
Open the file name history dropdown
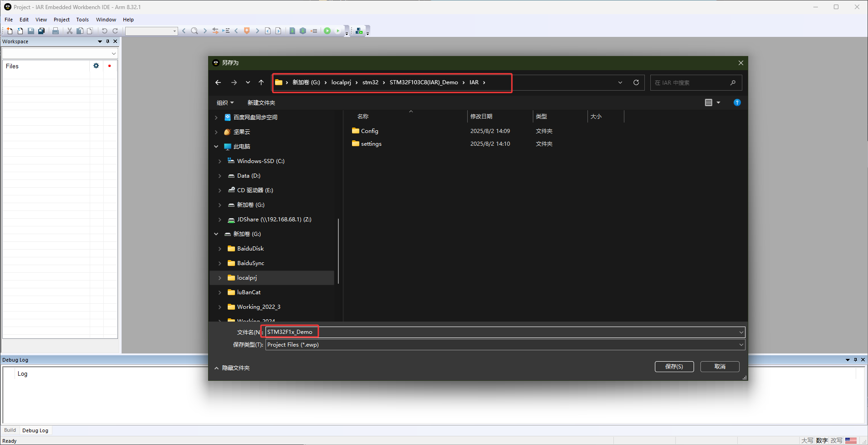pyautogui.click(x=741, y=332)
